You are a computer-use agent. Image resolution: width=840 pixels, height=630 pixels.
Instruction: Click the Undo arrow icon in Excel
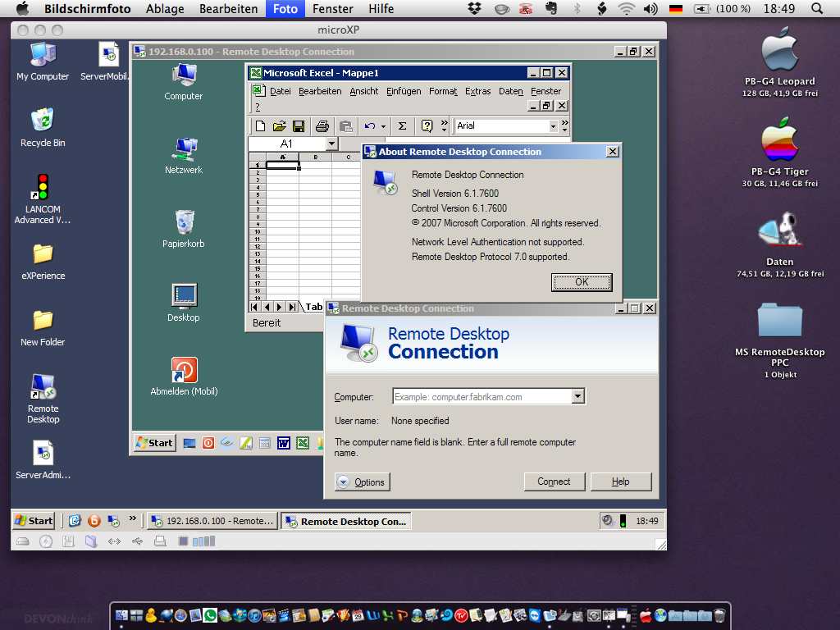[370, 126]
